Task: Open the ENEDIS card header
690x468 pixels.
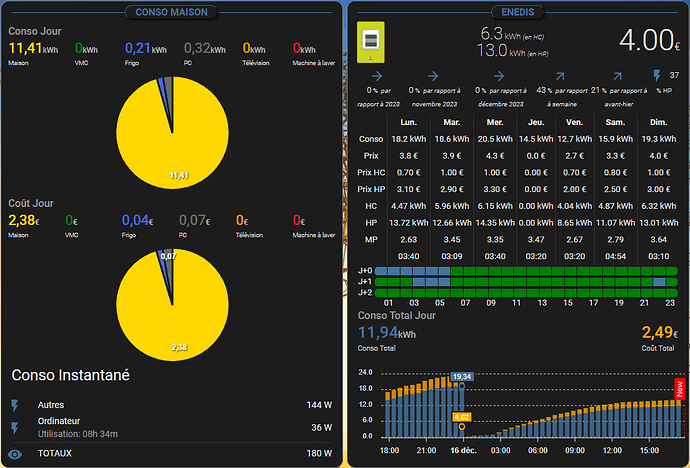Action: pyautogui.click(x=517, y=12)
